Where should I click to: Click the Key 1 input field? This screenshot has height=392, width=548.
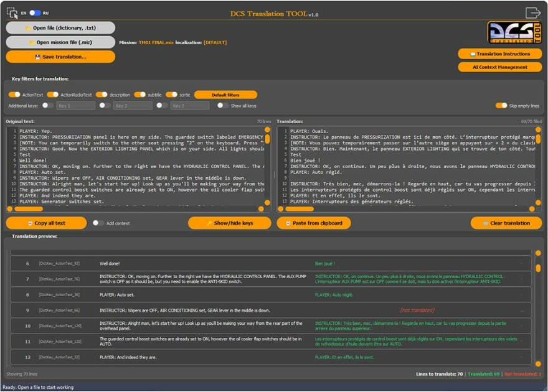pos(75,105)
